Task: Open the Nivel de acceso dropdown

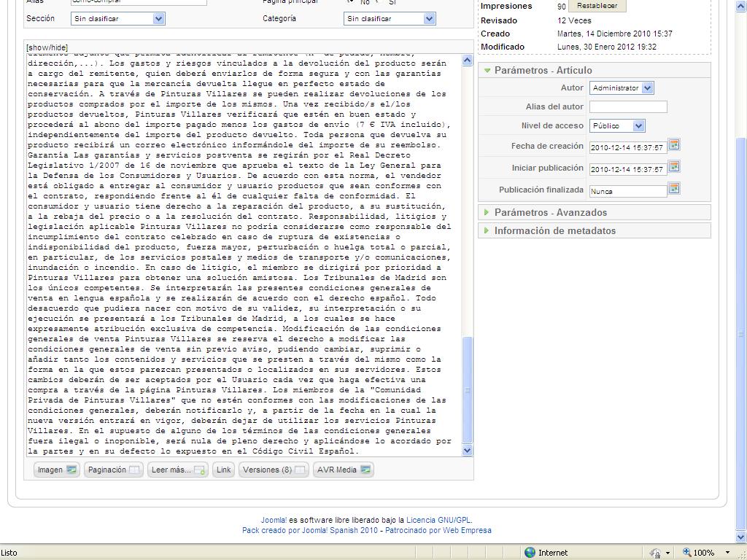Action: 617,125
